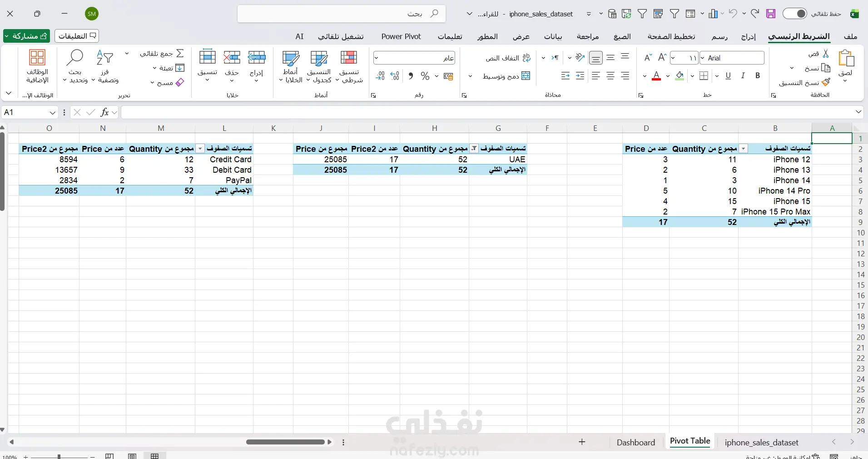Expand the Merge and Center options arrow
The width and height of the screenshot is (868, 459).
(x=470, y=76)
